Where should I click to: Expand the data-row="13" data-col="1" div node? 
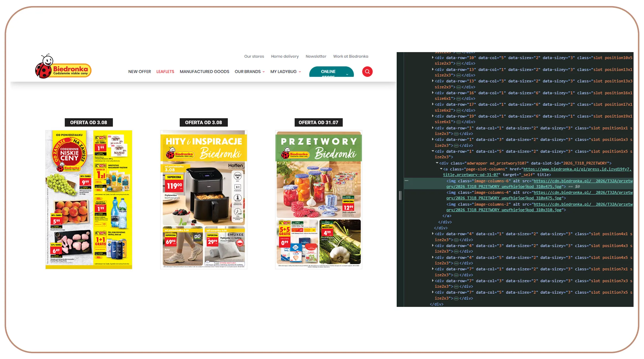click(433, 69)
